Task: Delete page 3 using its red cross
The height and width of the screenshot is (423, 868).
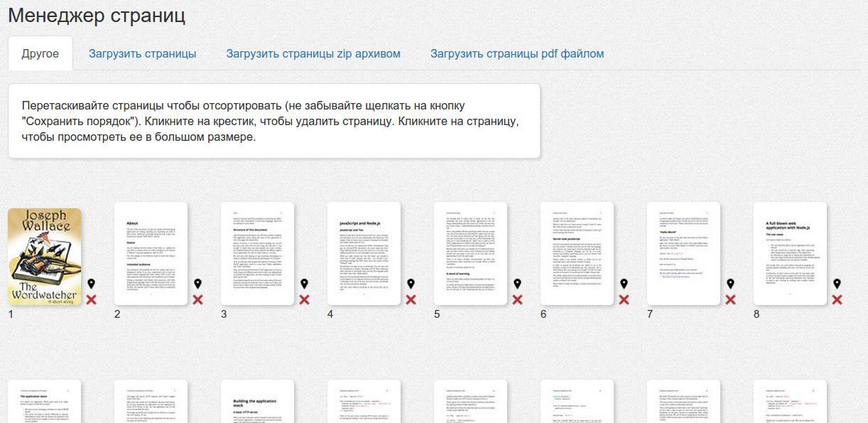Action: point(304,300)
